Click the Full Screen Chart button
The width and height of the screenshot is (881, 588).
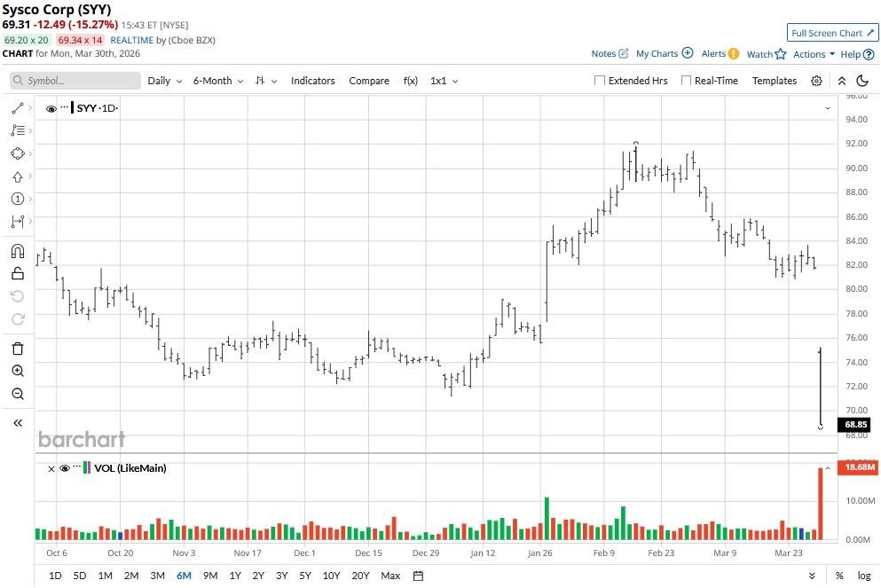coord(833,33)
